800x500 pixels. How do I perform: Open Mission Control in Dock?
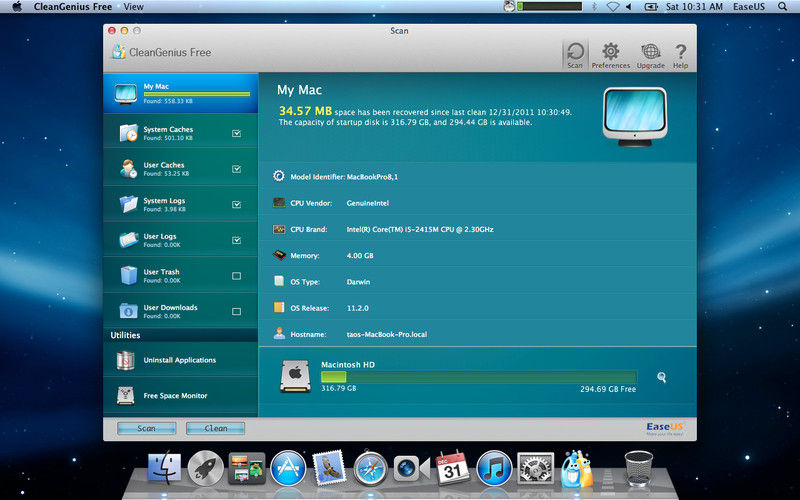click(247, 468)
